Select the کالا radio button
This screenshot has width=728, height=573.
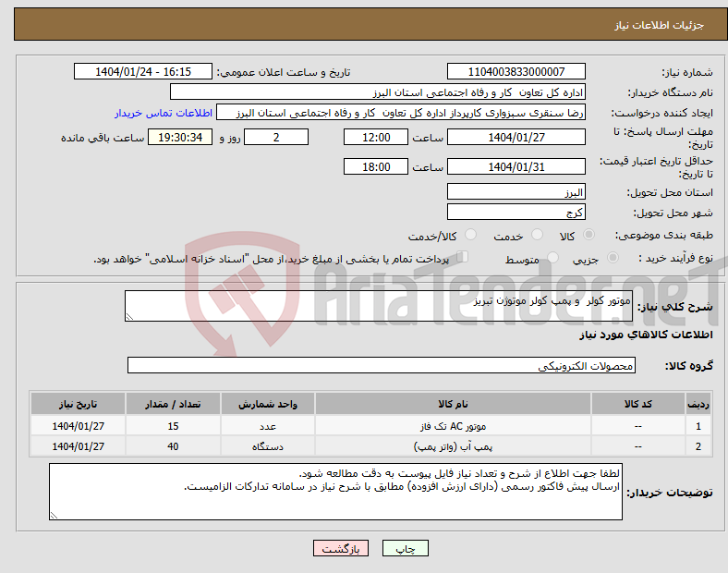point(588,235)
